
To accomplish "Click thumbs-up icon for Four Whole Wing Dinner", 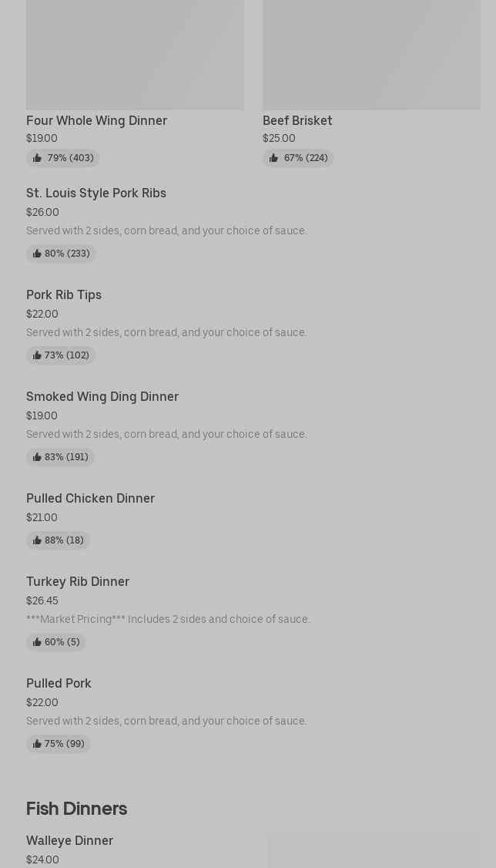I will click(37, 158).
